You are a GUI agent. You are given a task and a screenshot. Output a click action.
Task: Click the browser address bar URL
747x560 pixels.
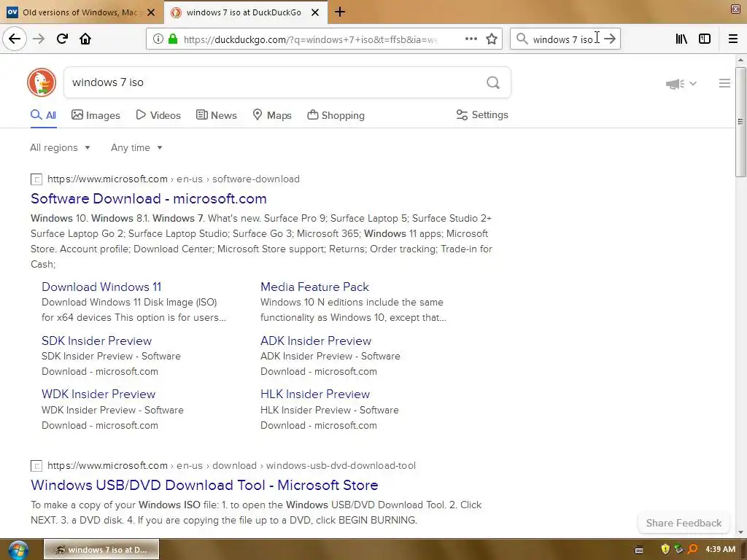point(309,39)
